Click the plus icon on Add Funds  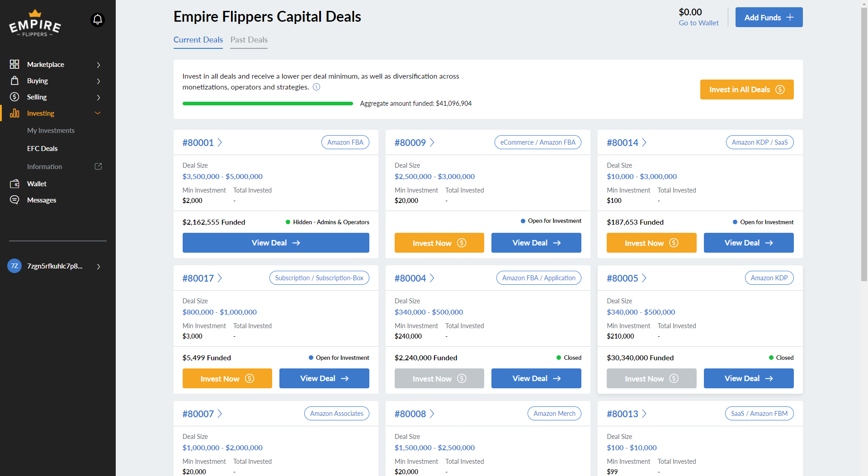(790, 17)
